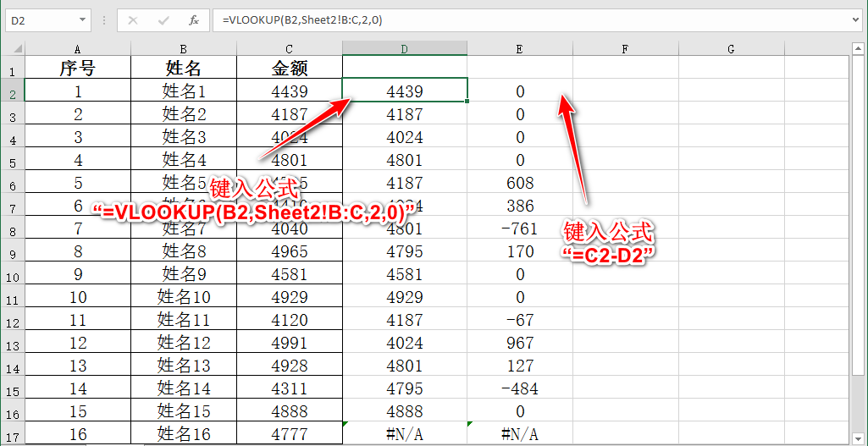
Task: Click cell containing 170
Action: 520,251
